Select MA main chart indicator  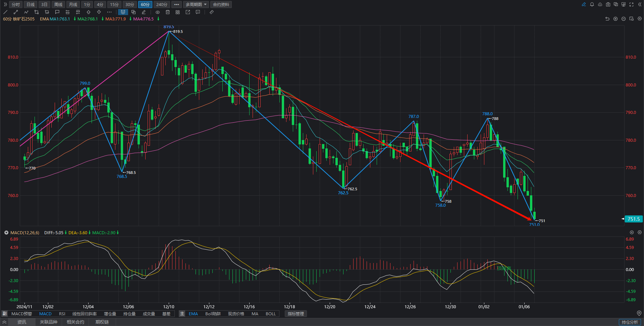pyautogui.click(x=255, y=314)
